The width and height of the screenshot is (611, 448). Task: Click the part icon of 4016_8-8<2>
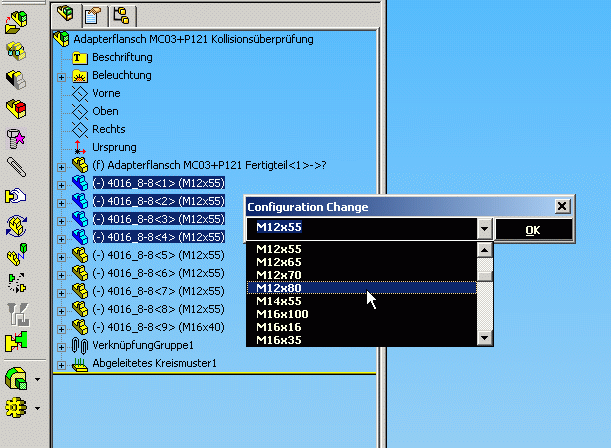(80, 201)
